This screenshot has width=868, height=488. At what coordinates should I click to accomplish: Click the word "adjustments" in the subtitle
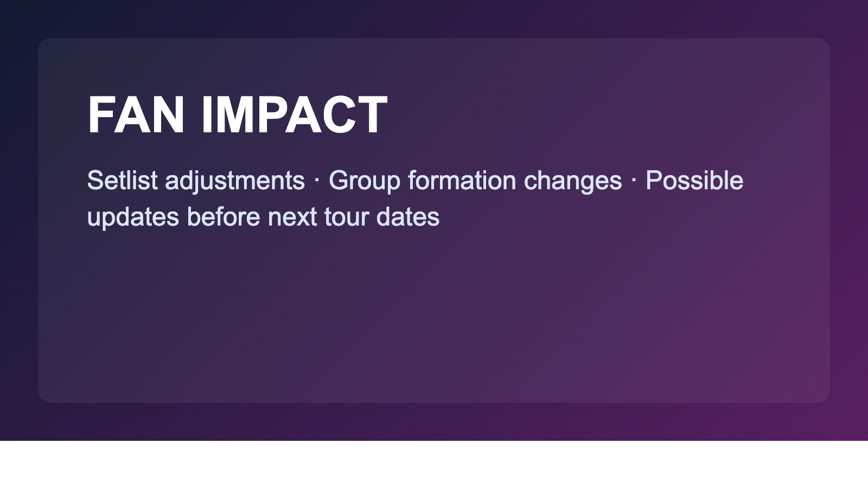pyautogui.click(x=234, y=181)
